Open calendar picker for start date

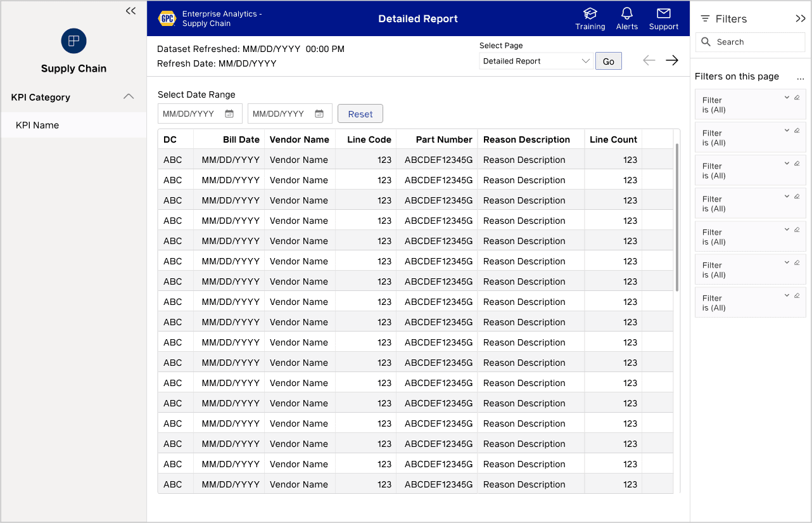pyautogui.click(x=229, y=114)
